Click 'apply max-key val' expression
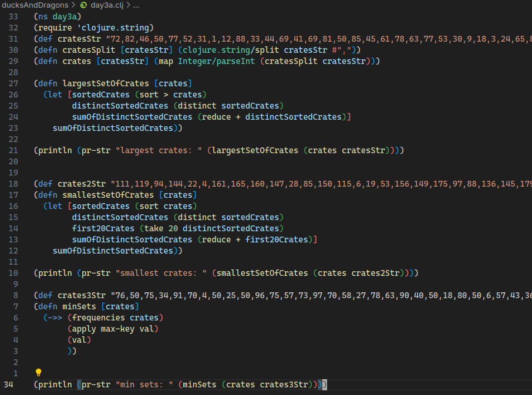 [113, 329]
